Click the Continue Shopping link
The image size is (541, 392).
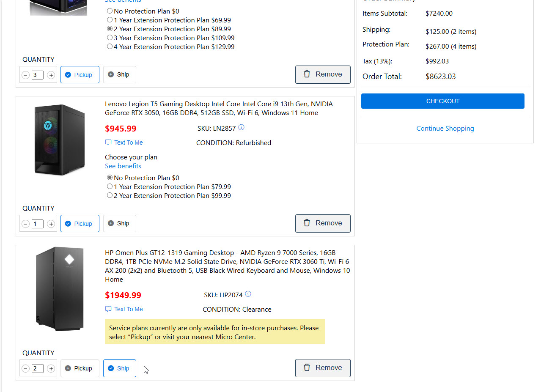[445, 129]
